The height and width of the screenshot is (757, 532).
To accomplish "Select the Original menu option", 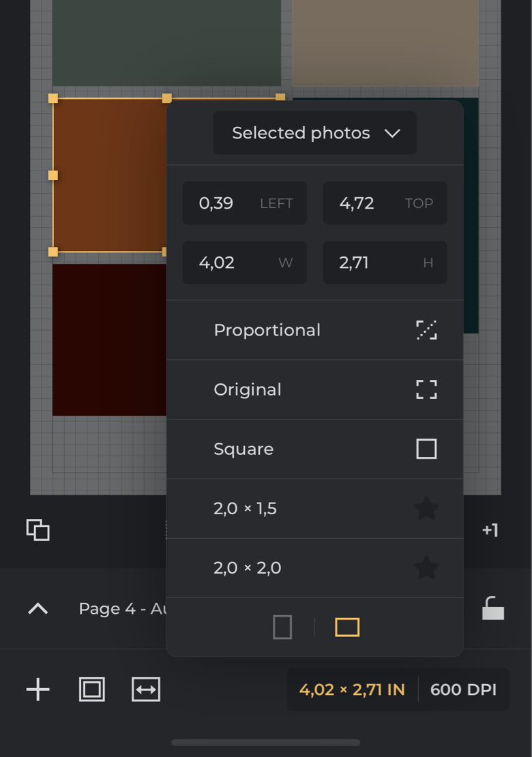I will [314, 389].
